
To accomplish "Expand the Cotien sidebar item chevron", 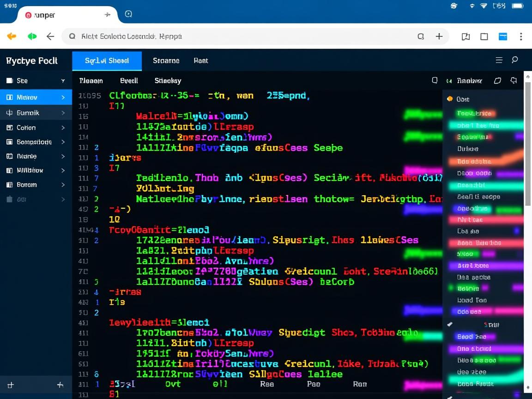I will click(63, 127).
